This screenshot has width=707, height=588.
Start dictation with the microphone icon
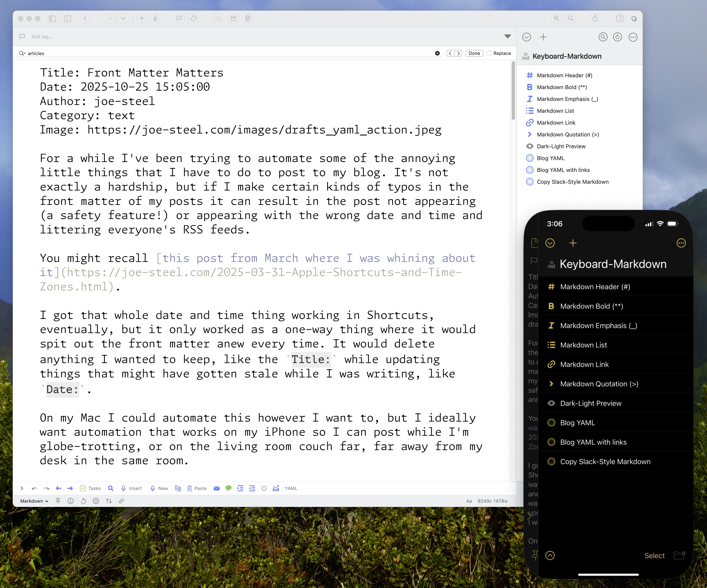155,19
